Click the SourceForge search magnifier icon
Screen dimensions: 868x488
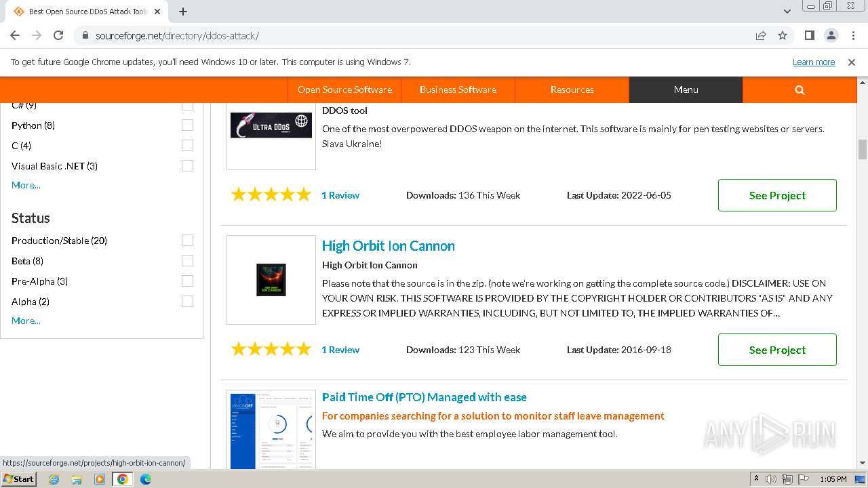coord(800,89)
